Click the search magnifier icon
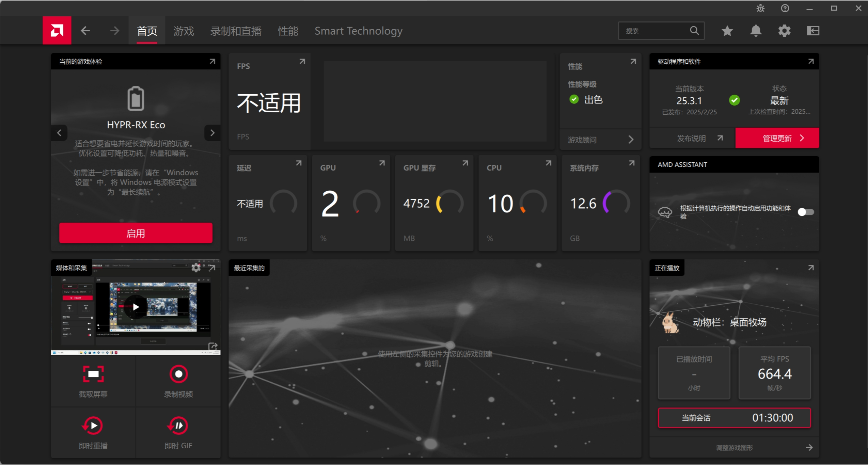Viewport: 868px width, 465px height. point(694,31)
